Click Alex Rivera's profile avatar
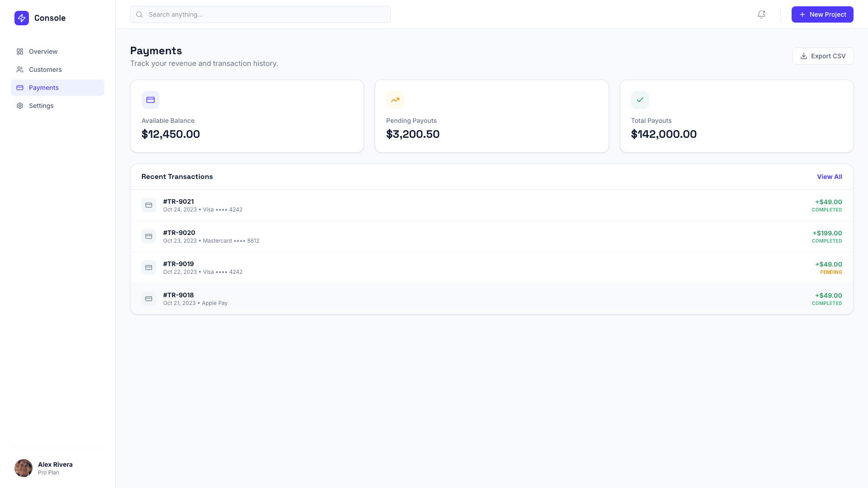 [23, 468]
